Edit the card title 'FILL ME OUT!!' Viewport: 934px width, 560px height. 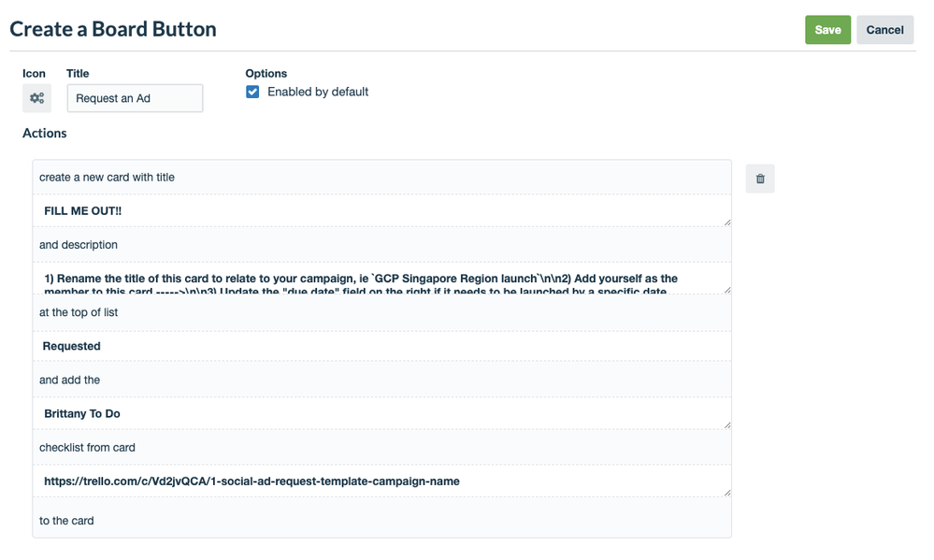point(374,211)
